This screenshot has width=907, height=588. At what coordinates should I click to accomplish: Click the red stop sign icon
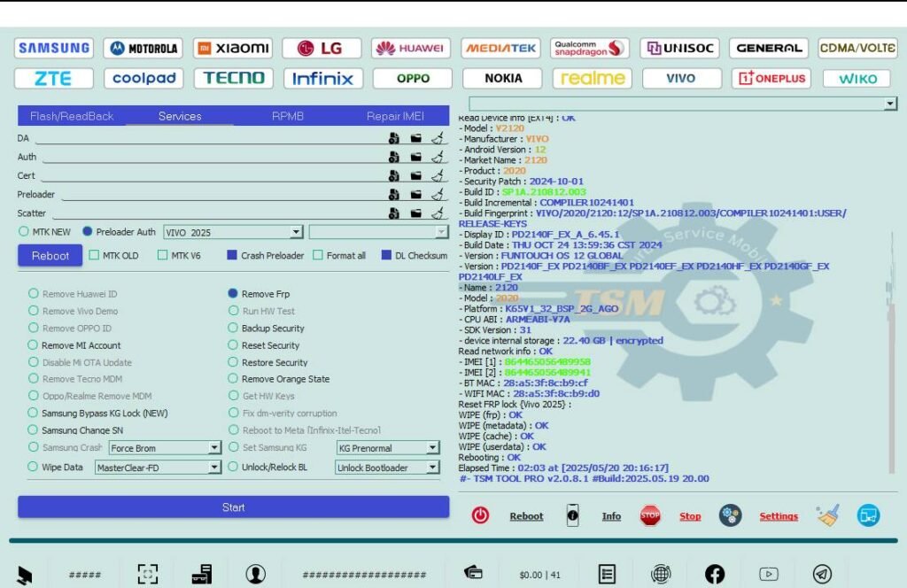point(650,515)
